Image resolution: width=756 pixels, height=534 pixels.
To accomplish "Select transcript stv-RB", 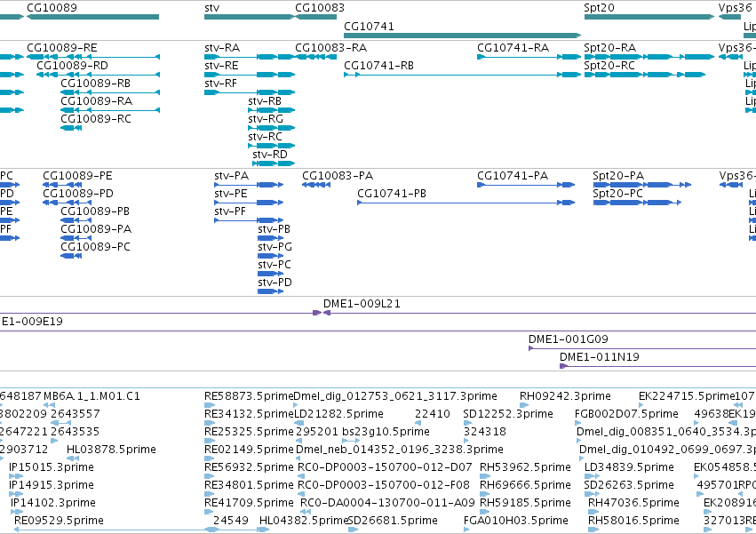I will (x=265, y=101).
